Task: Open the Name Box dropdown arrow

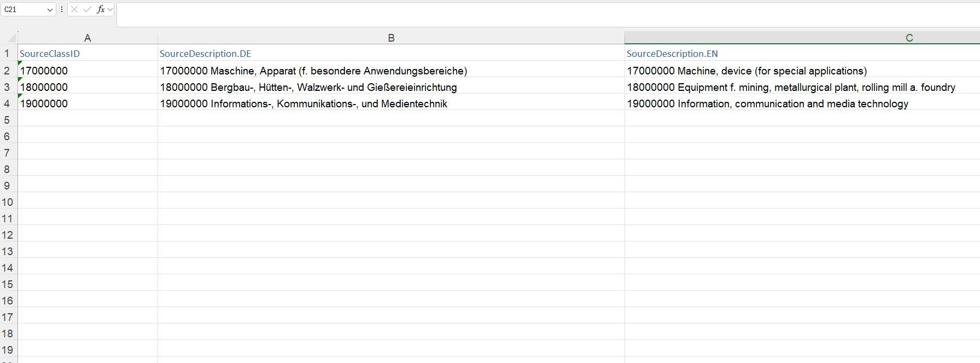Action: click(x=50, y=10)
